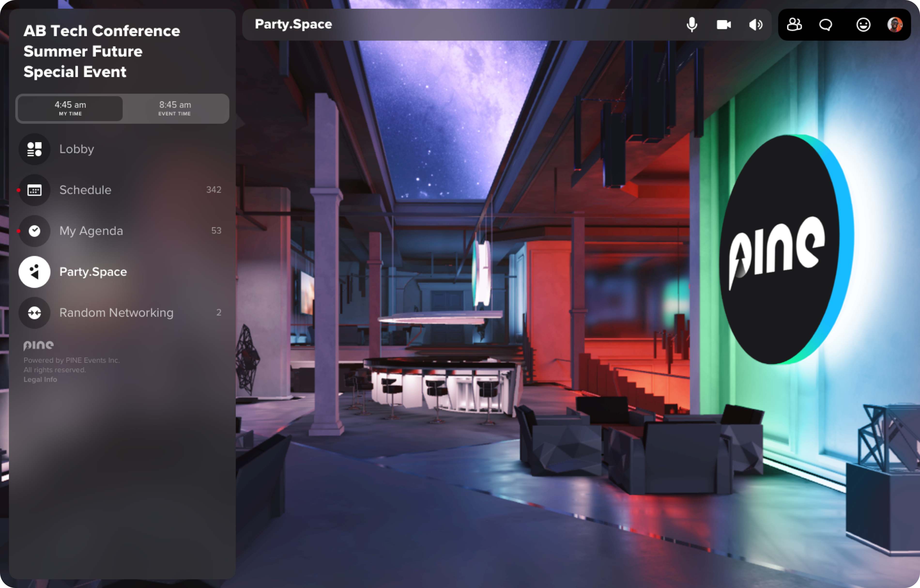
Task: Open the attendees people icon
Action: click(794, 25)
